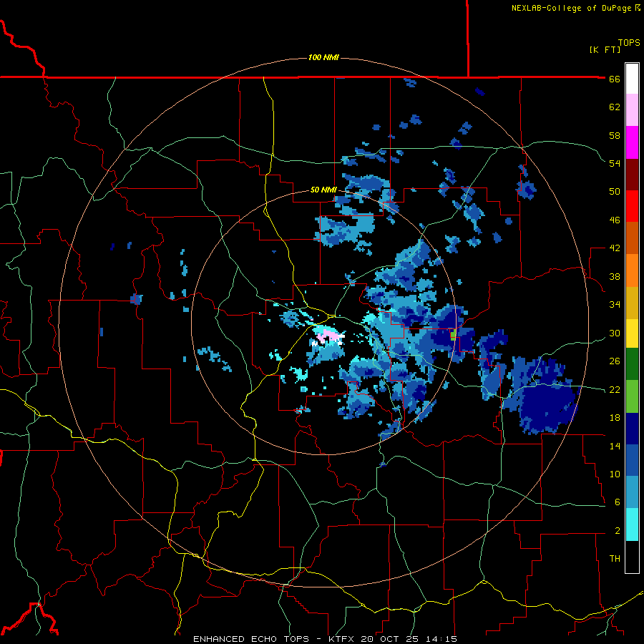Click the 34 value on the legend
Screen dimensions: 644x644
coord(615,305)
